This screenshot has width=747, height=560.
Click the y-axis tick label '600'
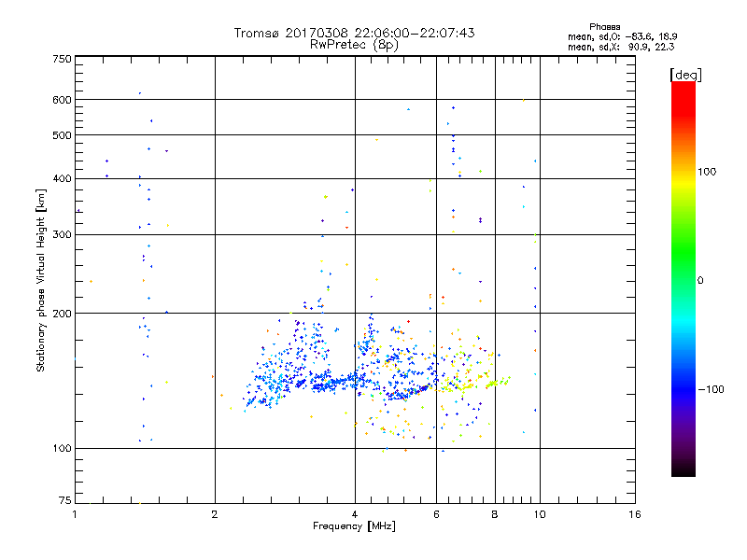point(62,100)
